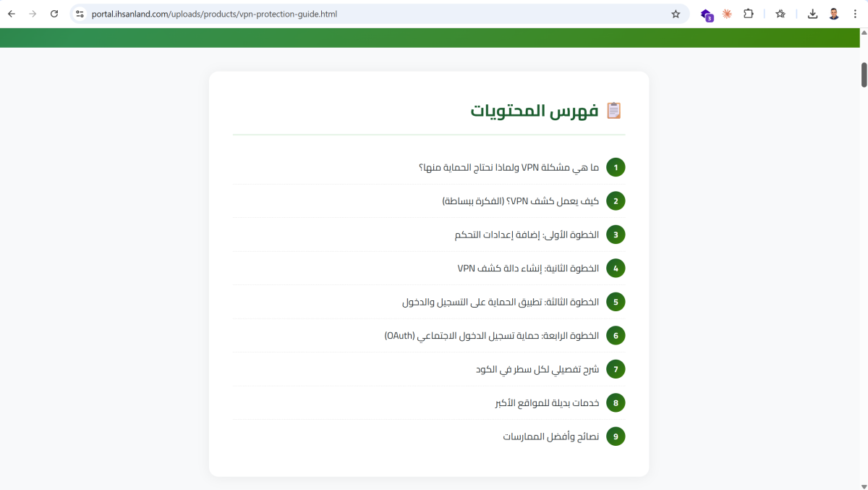Go to item 9 tips and best practices

pyautogui.click(x=550, y=436)
